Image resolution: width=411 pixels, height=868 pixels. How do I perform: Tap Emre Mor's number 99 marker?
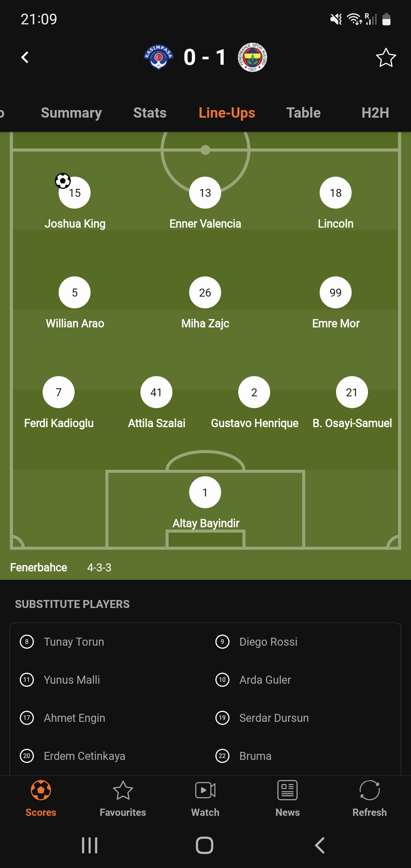(336, 292)
